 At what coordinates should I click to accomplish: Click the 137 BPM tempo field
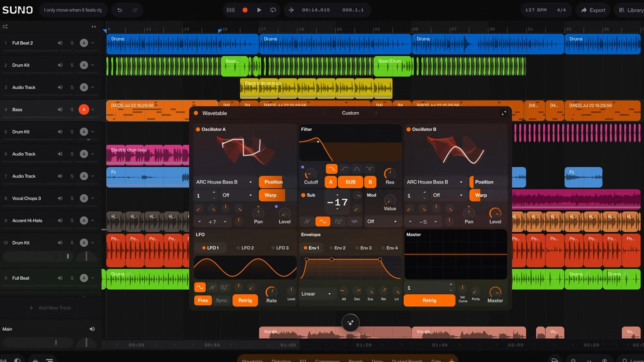(536, 10)
